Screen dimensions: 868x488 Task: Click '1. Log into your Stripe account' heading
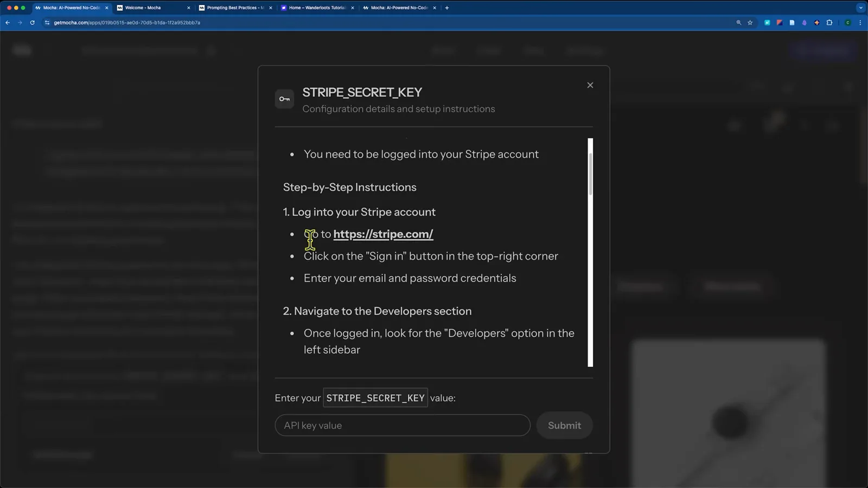pos(359,212)
